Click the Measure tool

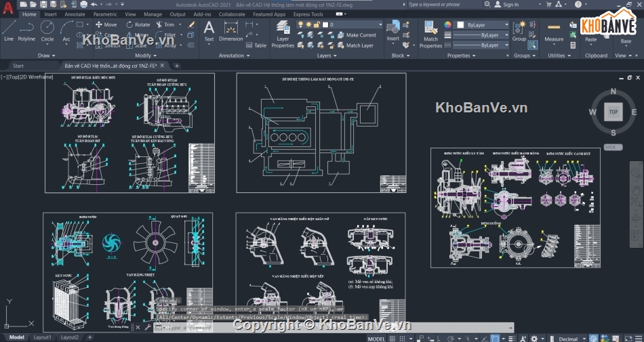tap(554, 32)
